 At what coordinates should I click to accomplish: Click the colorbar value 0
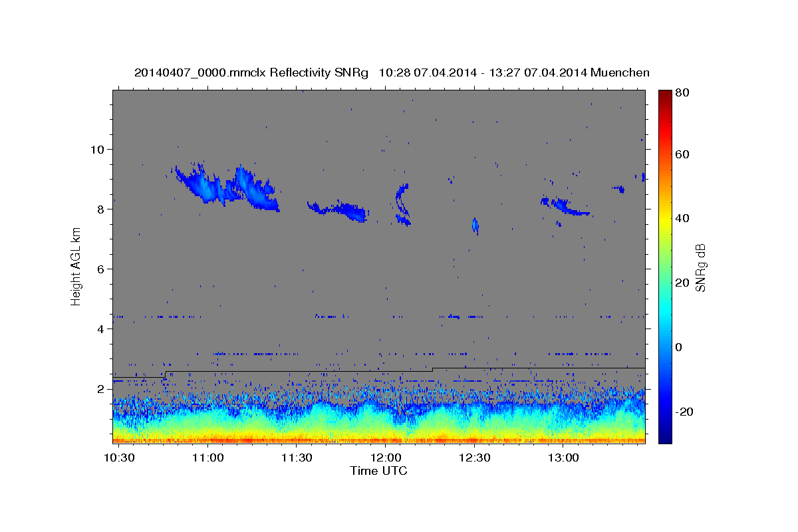[679, 347]
